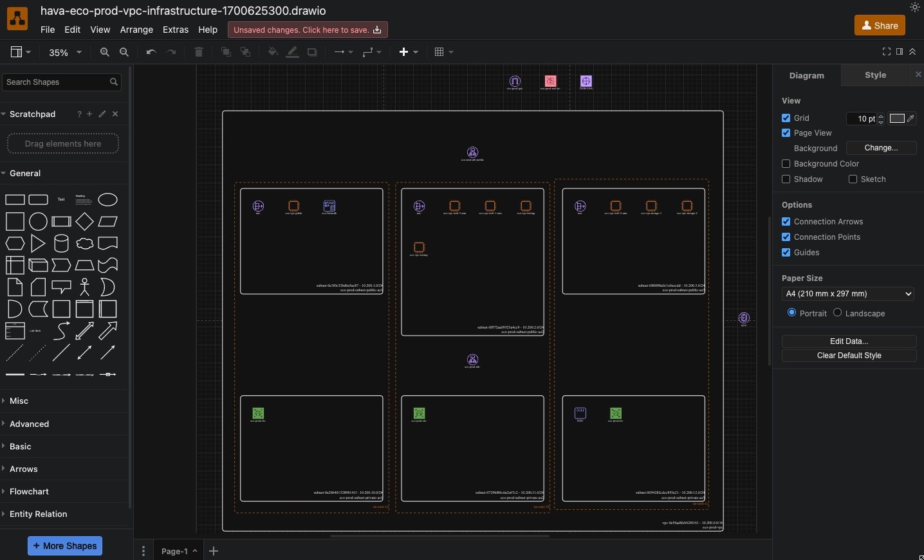
Task: Select the Zoom In magnifier tool
Action: tap(104, 52)
